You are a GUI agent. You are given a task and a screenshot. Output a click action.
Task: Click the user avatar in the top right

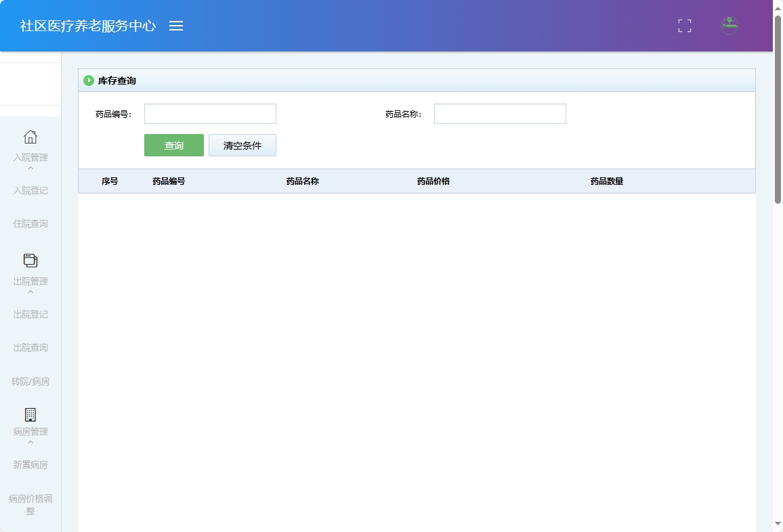tap(729, 26)
